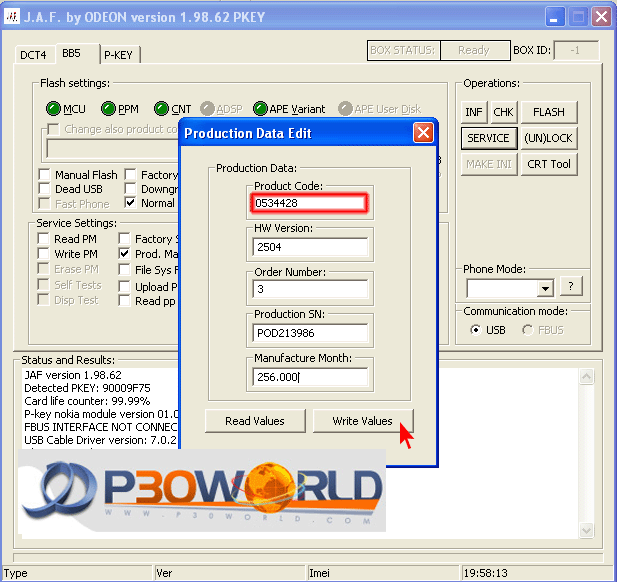Toggle the MCU green indicator
Image resolution: width=617 pixels, height=582 pixels.
(x=53, y=109)
